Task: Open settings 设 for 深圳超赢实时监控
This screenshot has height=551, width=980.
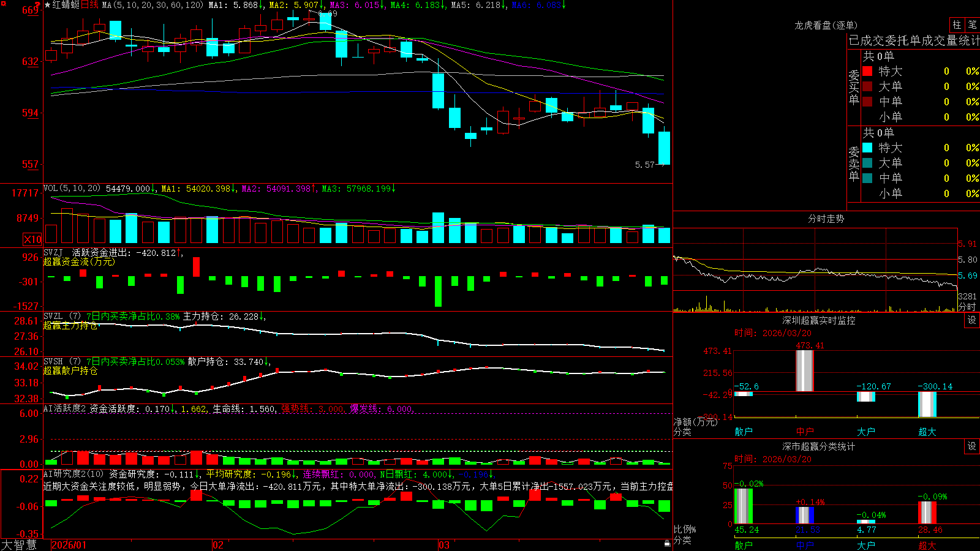Action: 972,320
